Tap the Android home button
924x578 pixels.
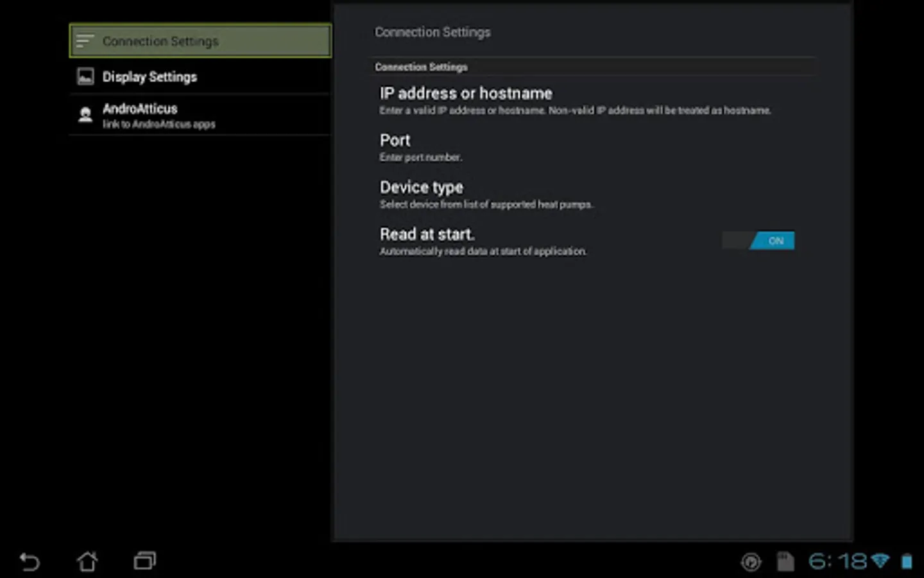(x=87, y=561)
